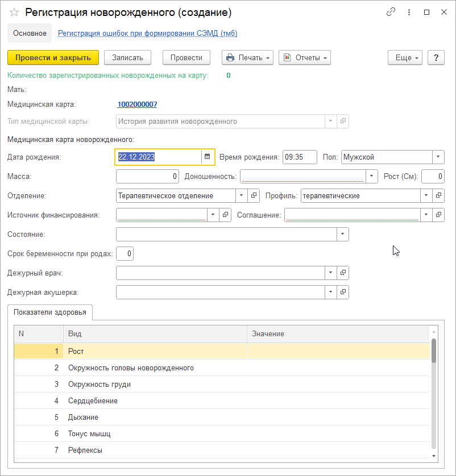456x476 pixels.
Task: Select the Окружность груди row in table
Action: click(100, 384)
